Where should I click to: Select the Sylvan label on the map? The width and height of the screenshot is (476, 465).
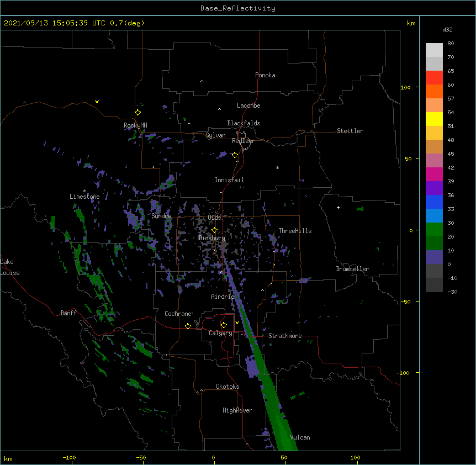coord(215,135)
